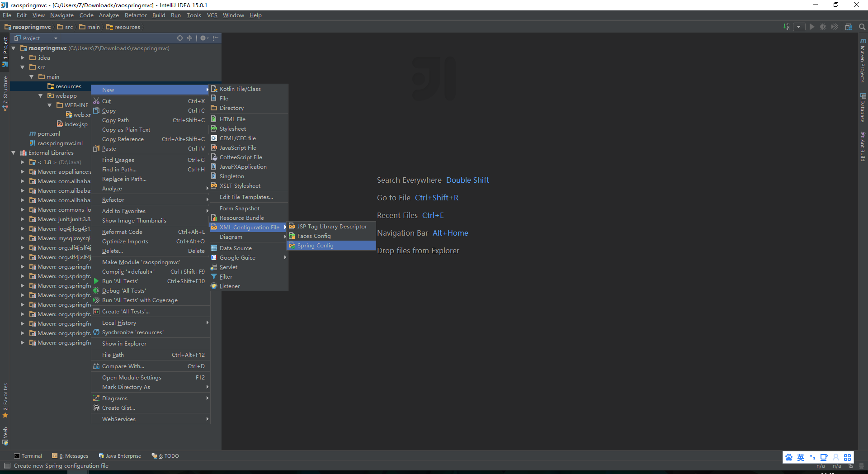Viewport: 868px width, 474px height.
Task: Open the 0: Messages tool tab
Action: [x=70, y=456]
